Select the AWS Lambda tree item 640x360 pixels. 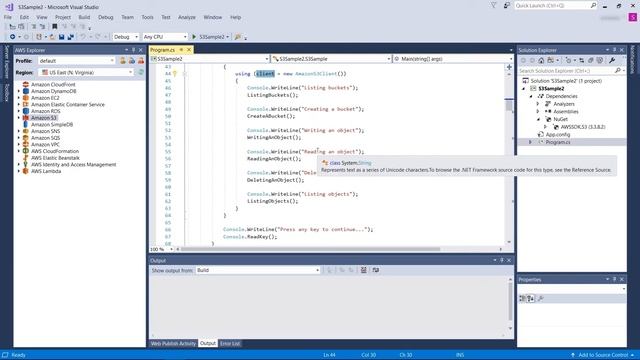pyautogui.click(x=46, y=171)
